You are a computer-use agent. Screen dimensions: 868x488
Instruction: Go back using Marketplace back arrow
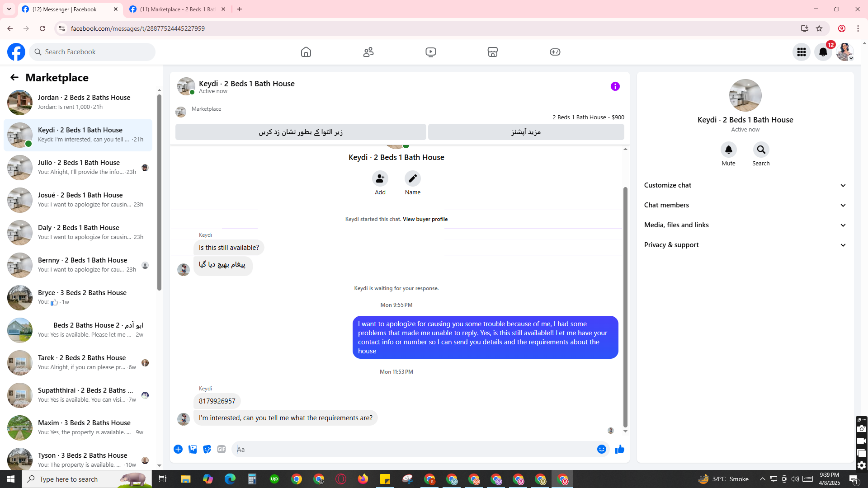[x=14, y=78]
